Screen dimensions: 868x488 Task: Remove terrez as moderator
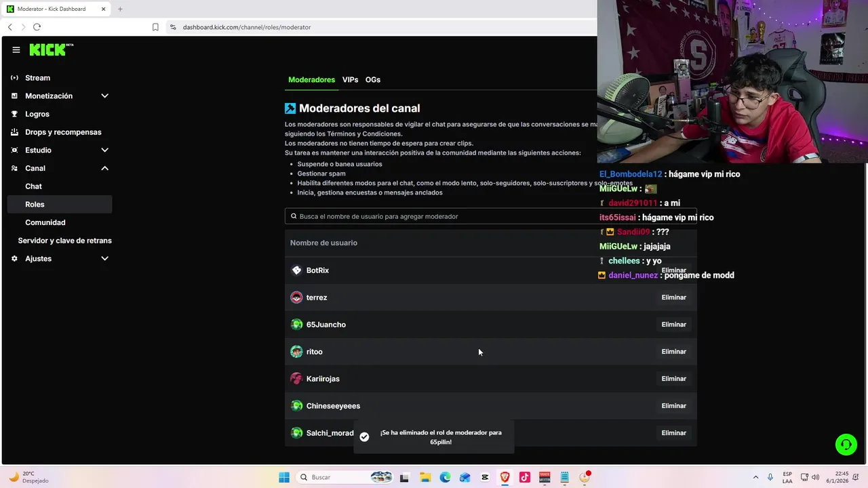[x=673, y=297]
